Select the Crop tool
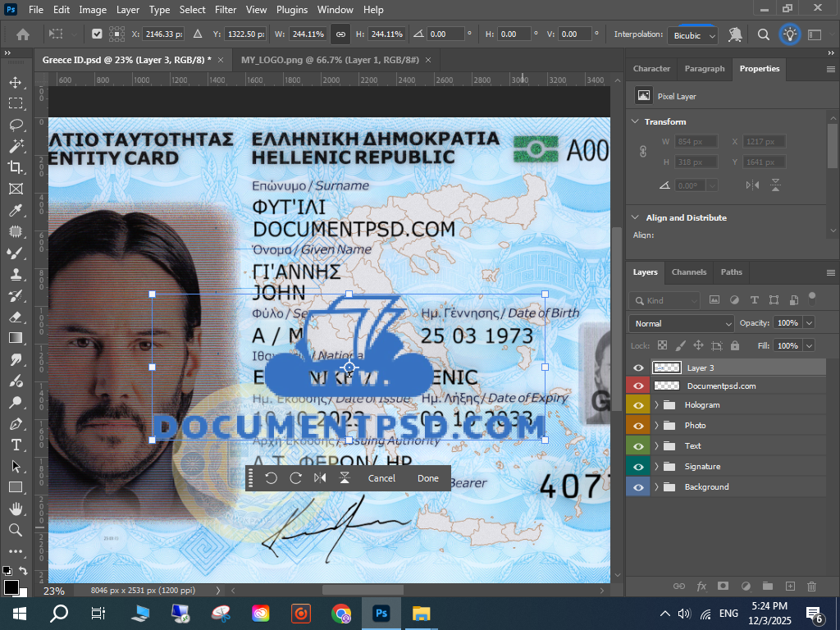Viewport: 840px width, 630px height. click(x=16, y=167)
